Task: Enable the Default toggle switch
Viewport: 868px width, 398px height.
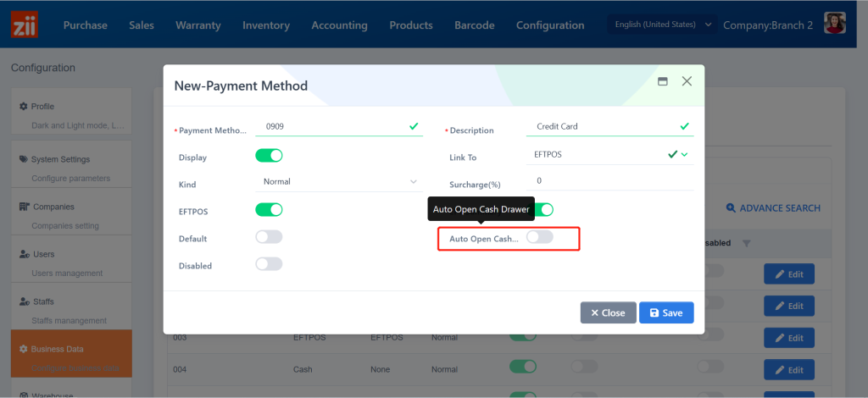Action: [269, 238]
